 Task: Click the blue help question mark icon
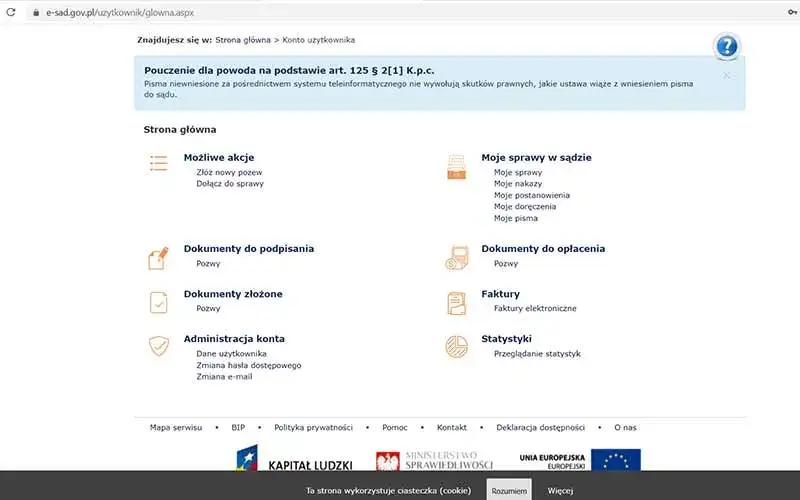coord(727,46)
